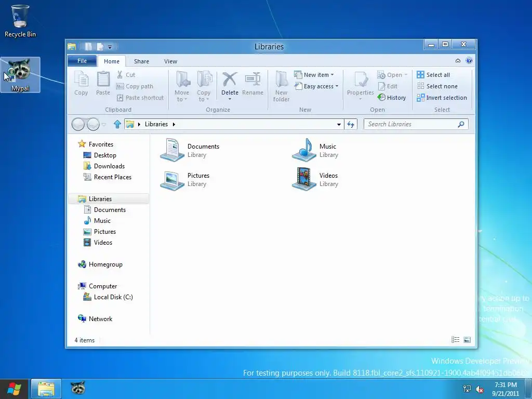532x399 pixels.
Task: Click Copy path in the ribbon
Action: click(x=135, y=86)
